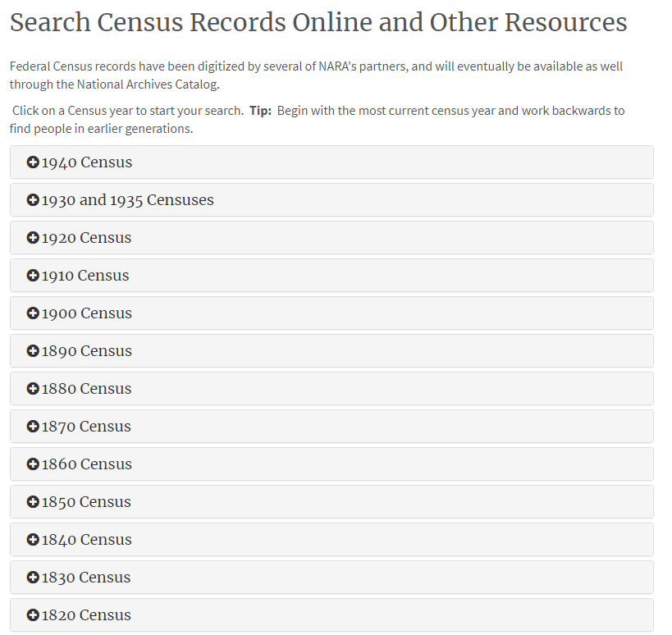Click the "1900 Census" label text
This screenshot has height=635, width=672.
87,313
